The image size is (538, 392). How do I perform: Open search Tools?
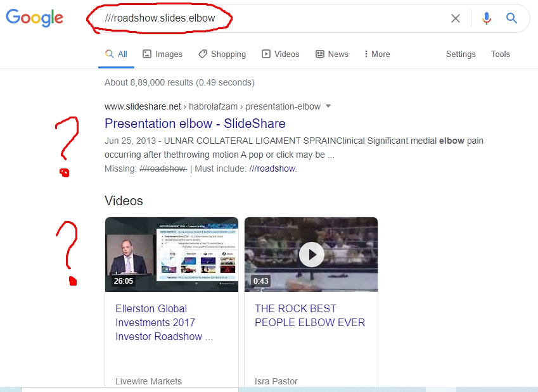click(x=500, y=54)
